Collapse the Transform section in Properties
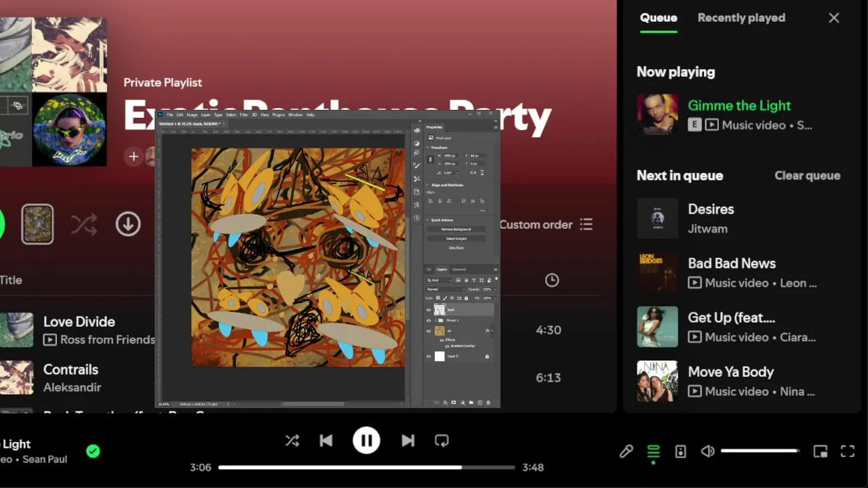Image resolution: width=868 pixels, height=488 pixels. [x=428, y=148]
